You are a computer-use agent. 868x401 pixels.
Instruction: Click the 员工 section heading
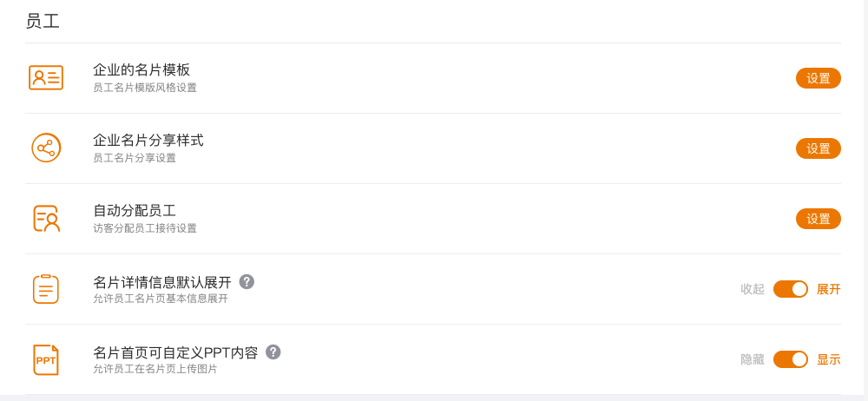tap(43, 22)
